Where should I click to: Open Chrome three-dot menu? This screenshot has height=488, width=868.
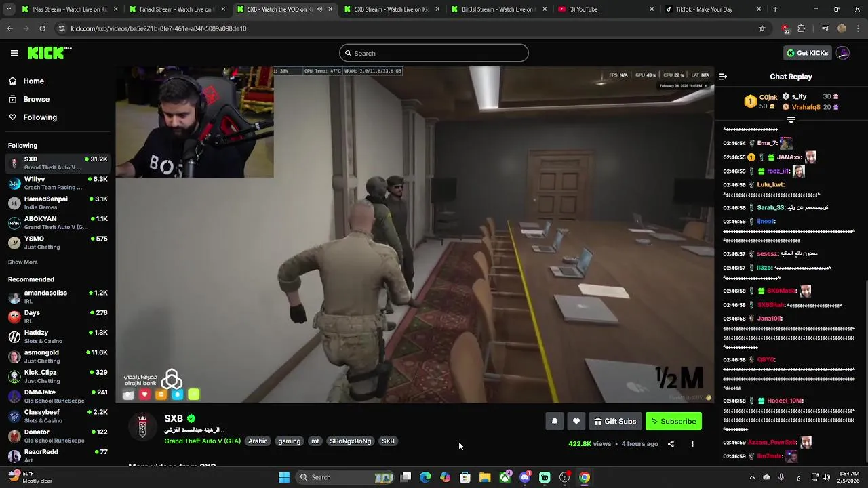(x=859, y=28)
